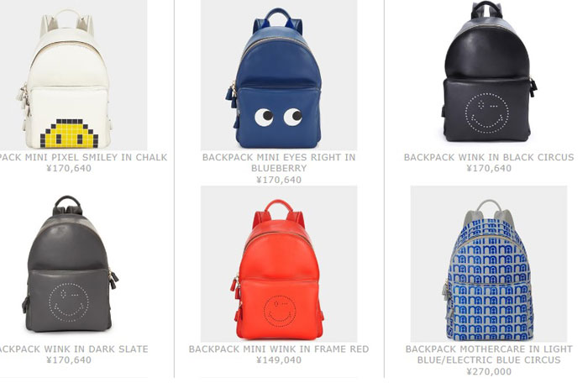Select the price under the Blueberry backpack
The height and width of the screenshot is (383, 588).
pyautogui.click(x=279, y=180)
